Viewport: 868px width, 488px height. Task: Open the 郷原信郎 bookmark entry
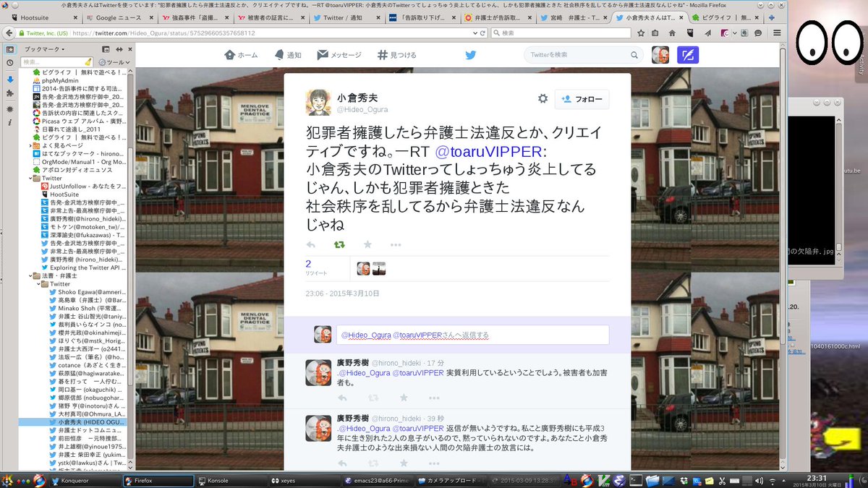tap(88, 397)
